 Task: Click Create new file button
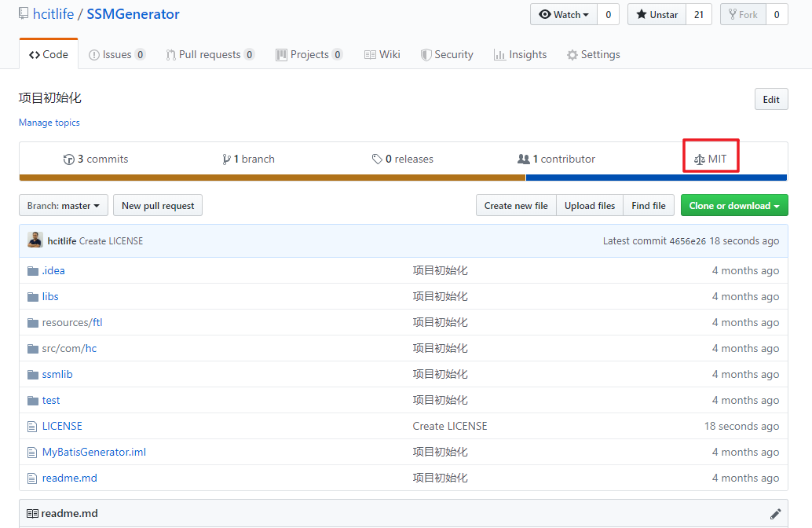(516, 206)
